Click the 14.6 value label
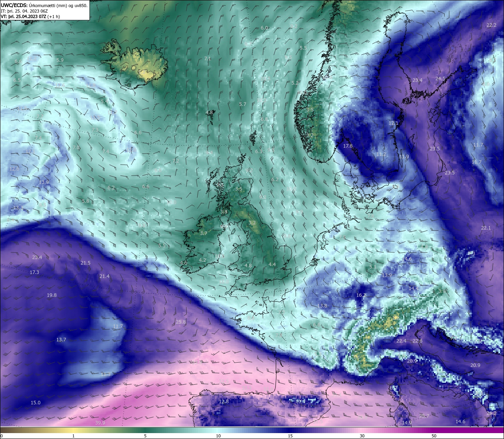Image resolution: width=504 pixels, height=439 pixels. (x=460, y=421)
